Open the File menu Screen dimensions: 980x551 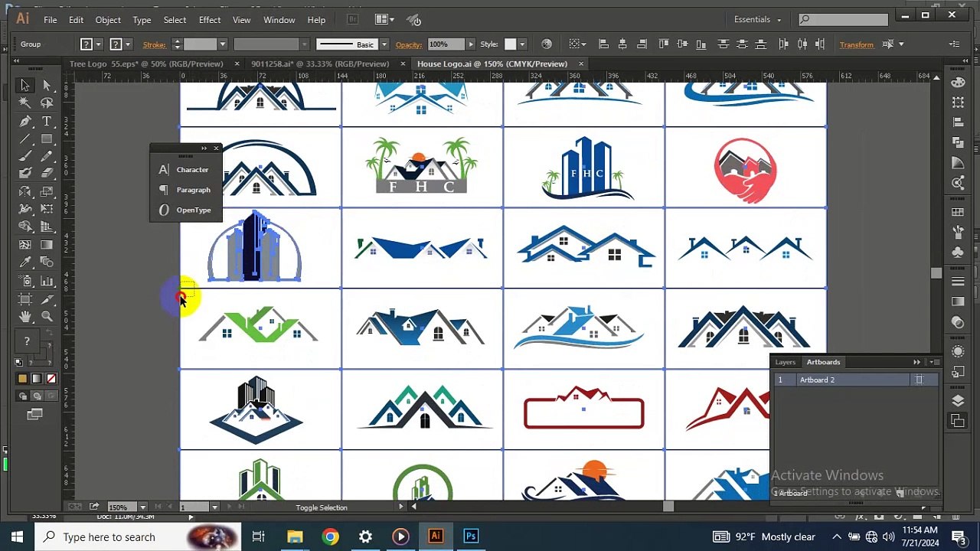(x=50, y=19)
